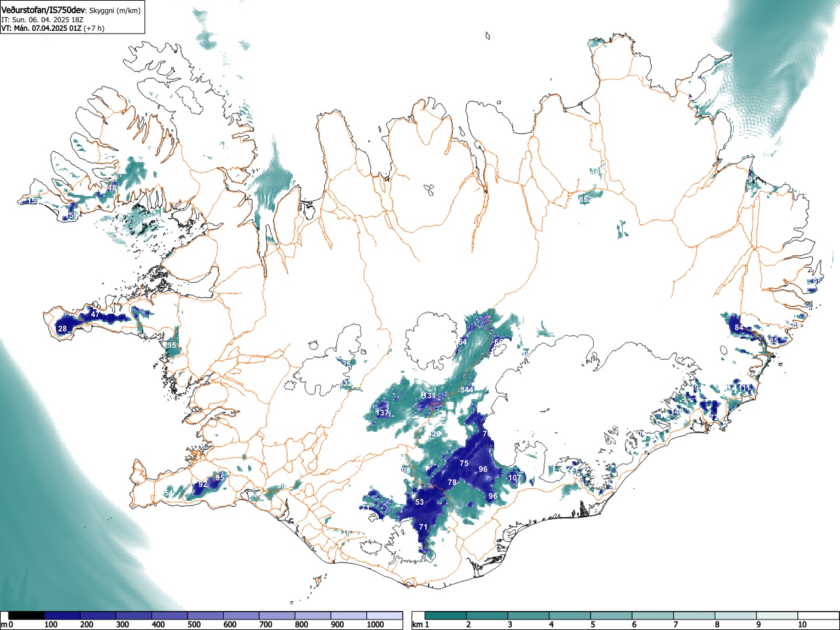Click the 'm' unit label of the left legend
Viewport: 840px width, 630px height.
(4, 625)
